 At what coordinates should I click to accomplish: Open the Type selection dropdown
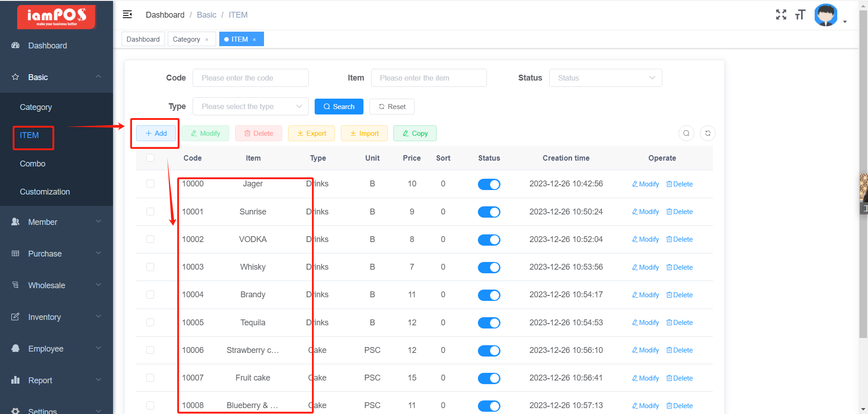[250, 107]
